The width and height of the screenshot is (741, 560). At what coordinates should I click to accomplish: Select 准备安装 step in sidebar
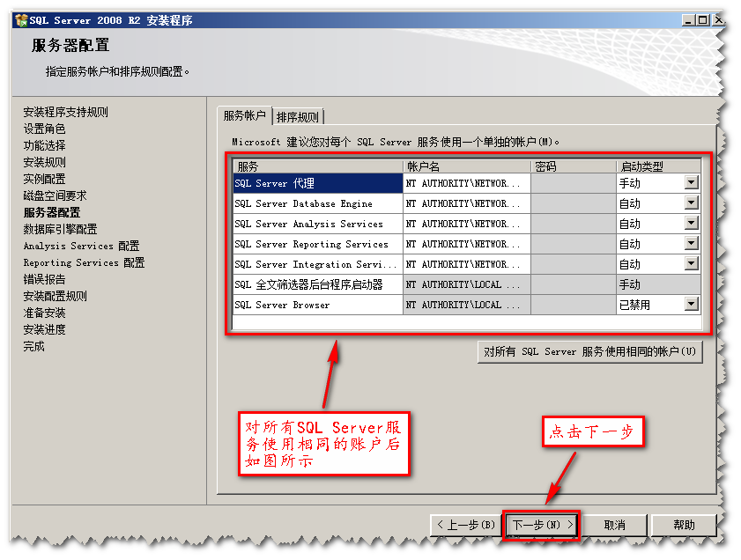point(44,313)
